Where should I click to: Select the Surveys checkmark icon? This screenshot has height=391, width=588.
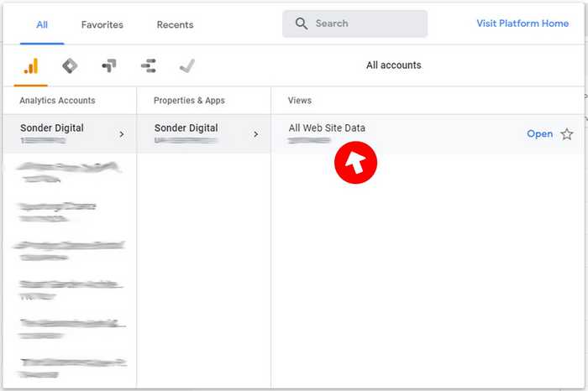tap(187, 65)
